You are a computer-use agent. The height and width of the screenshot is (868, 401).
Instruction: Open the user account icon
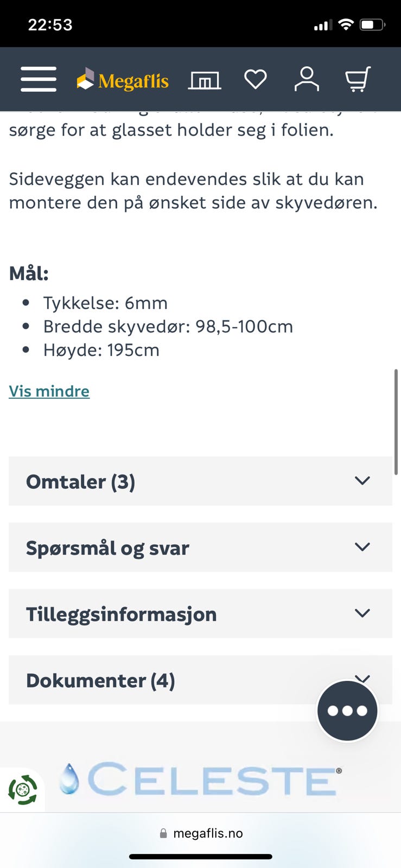point(307,79)
